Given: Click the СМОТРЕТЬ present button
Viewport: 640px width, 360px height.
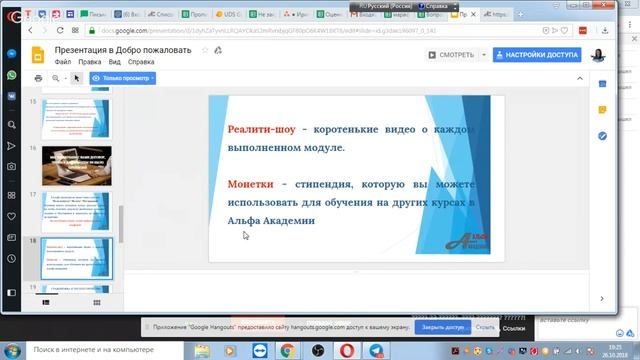Looking at the screenshot, I should coord(451,55).
